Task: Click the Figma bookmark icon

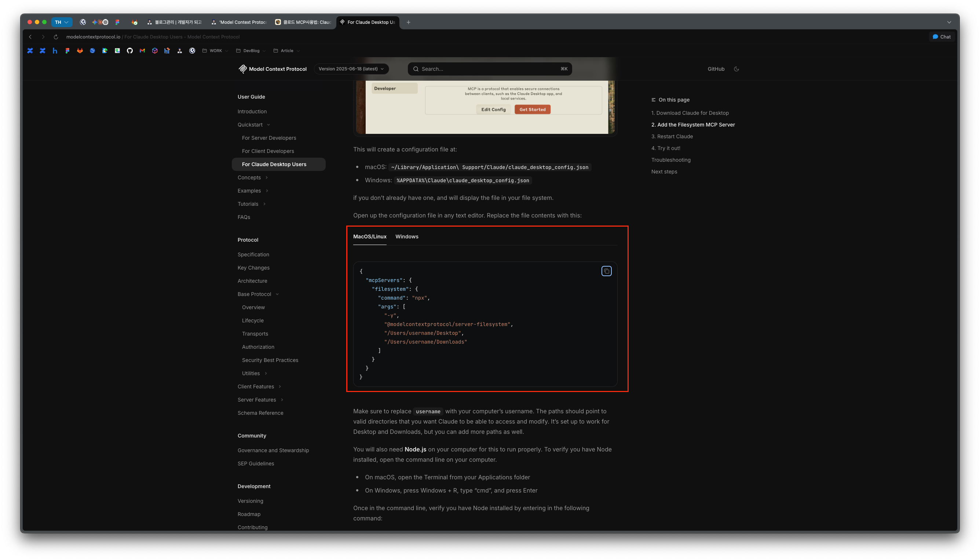Action: coord(67,51)
